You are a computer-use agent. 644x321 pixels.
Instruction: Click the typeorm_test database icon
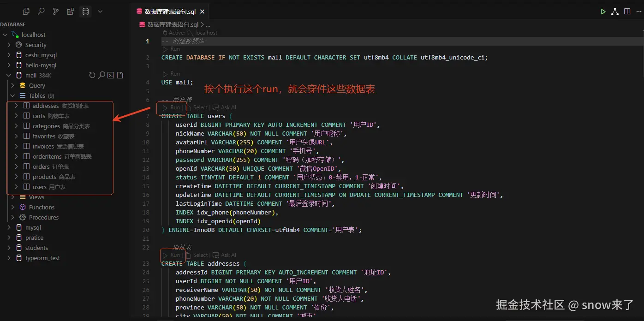coord(19,258)
